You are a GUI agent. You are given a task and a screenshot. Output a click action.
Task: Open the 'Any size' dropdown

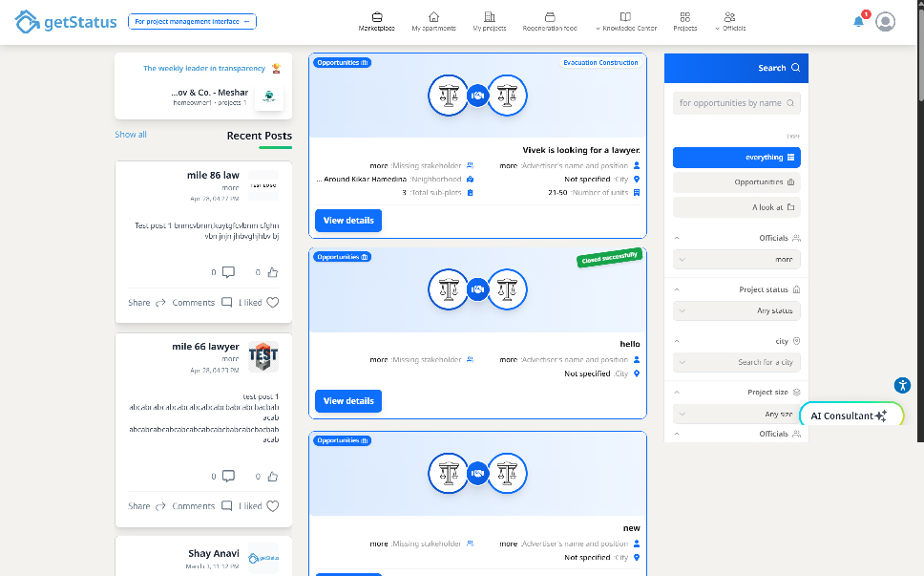737,414
